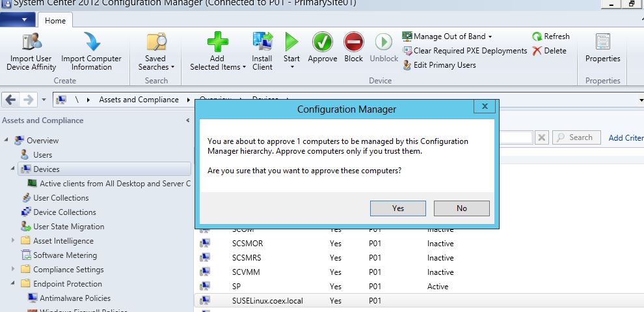Collapse the Endpoint Protection folder
The image size is (644, 312).
[13, 283]
